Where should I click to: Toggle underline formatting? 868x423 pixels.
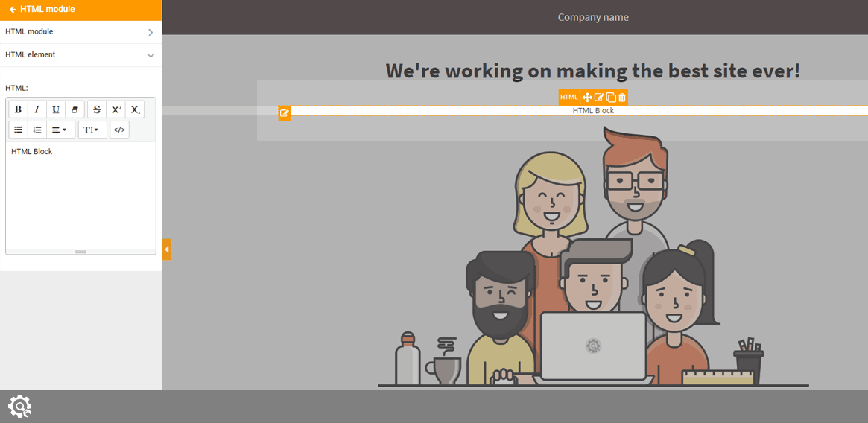pos(56,109)
